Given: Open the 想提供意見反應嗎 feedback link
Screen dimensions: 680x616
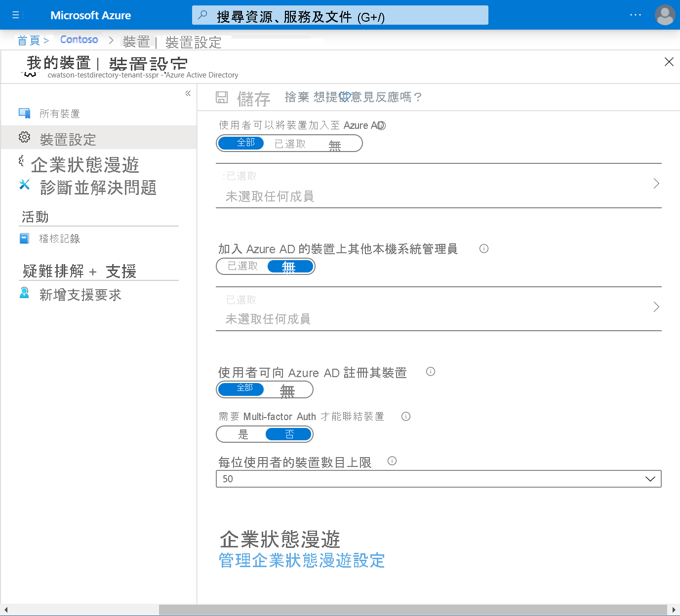Looking at the screenshot, I should tap(367, 97).
